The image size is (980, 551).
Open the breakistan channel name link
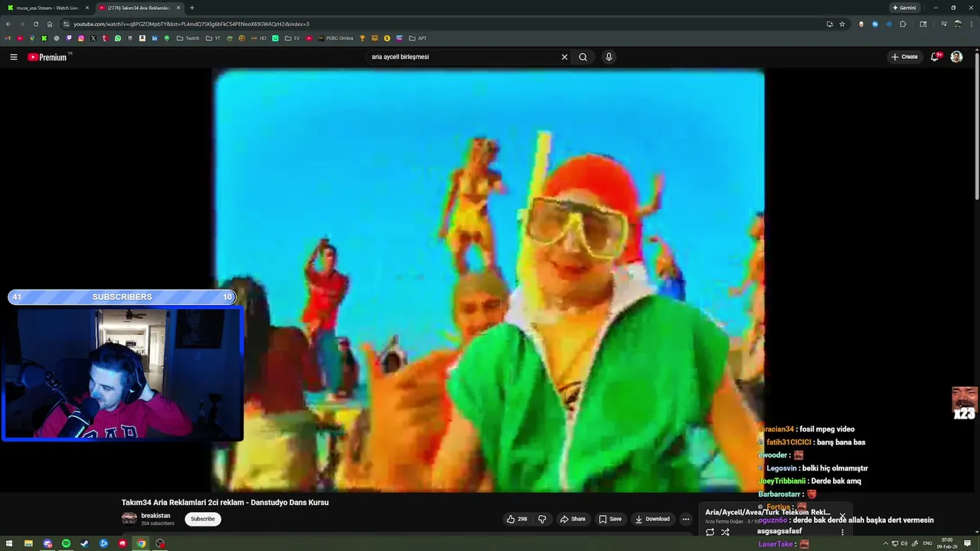155,515
